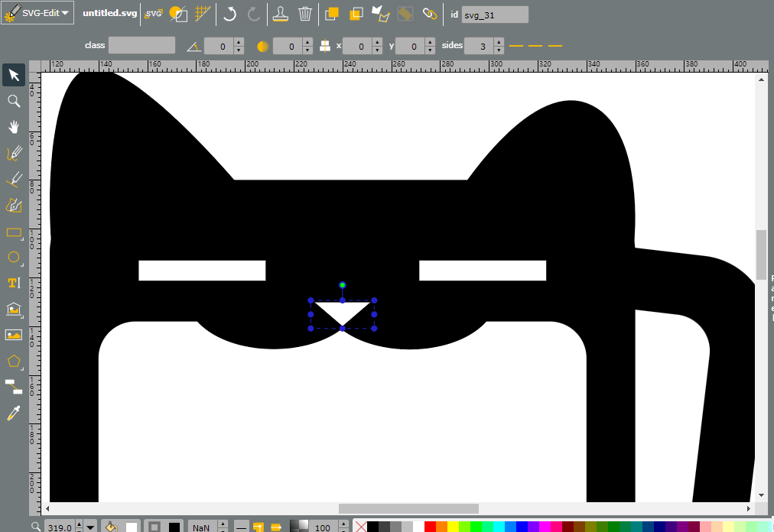Open the SVG source editor
Image resolution: width=774 pixels, height=532 pixels.
(x=154, y=14)
